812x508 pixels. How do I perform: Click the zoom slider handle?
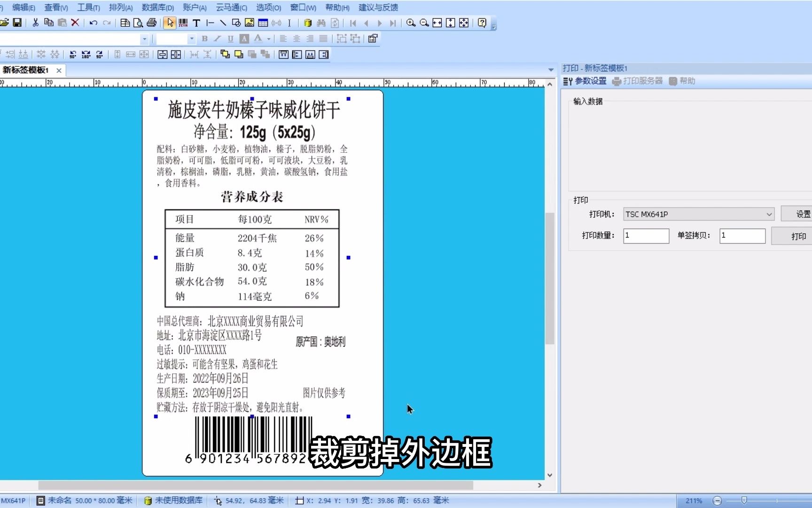[x=744, y=500]
